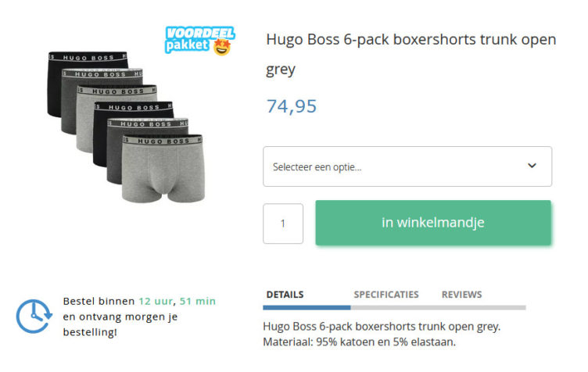The height and width of the screenshot is (372, 588).
Task: Open the Specificaties tab
Action: (x=386, y=295)
